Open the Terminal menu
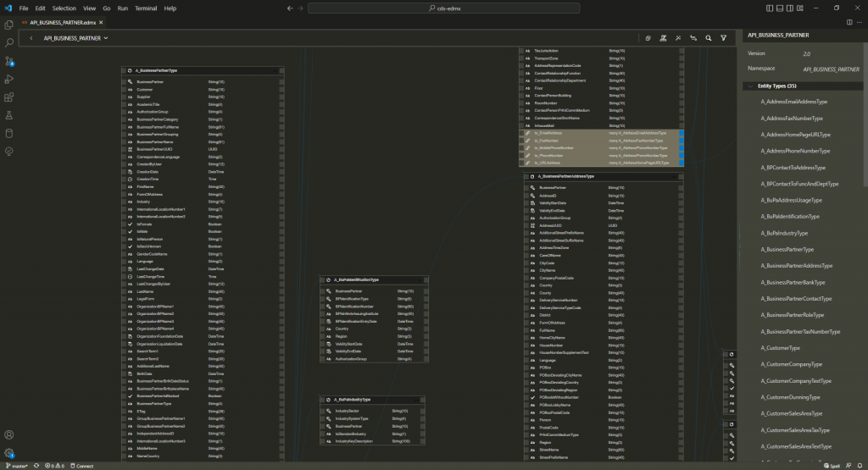 point(146,8)
